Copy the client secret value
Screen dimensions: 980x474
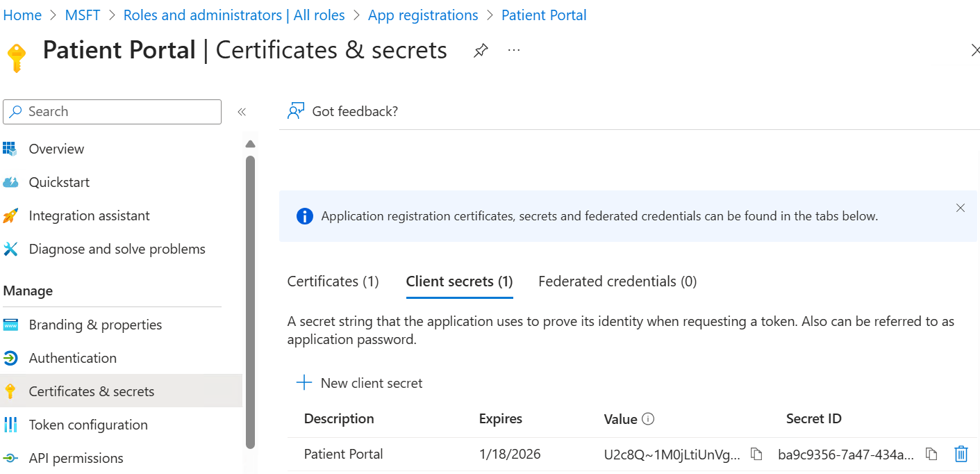[x=757, y=455]
